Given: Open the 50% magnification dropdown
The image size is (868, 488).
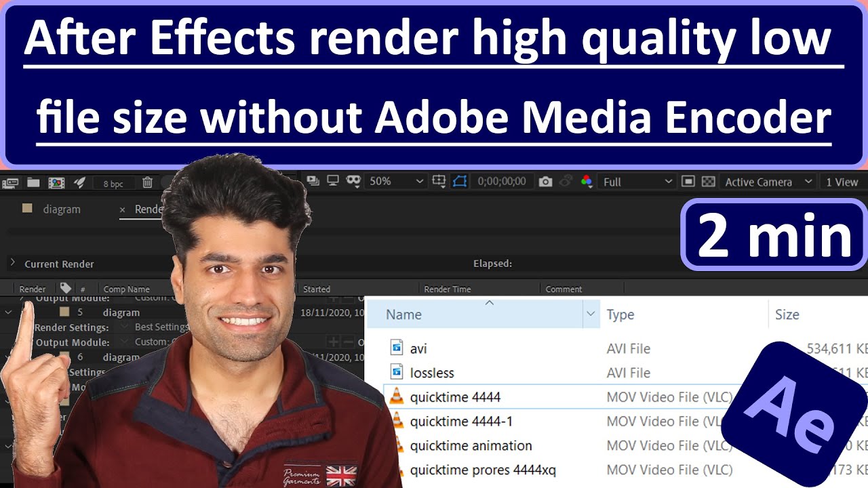Looking at the screenshot, I should tap(396, 182).
